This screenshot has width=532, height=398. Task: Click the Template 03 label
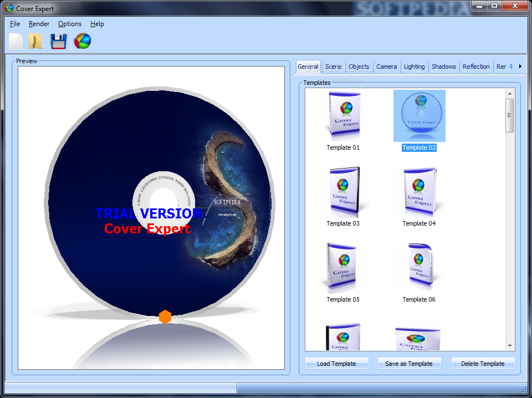tap(343, 223)
